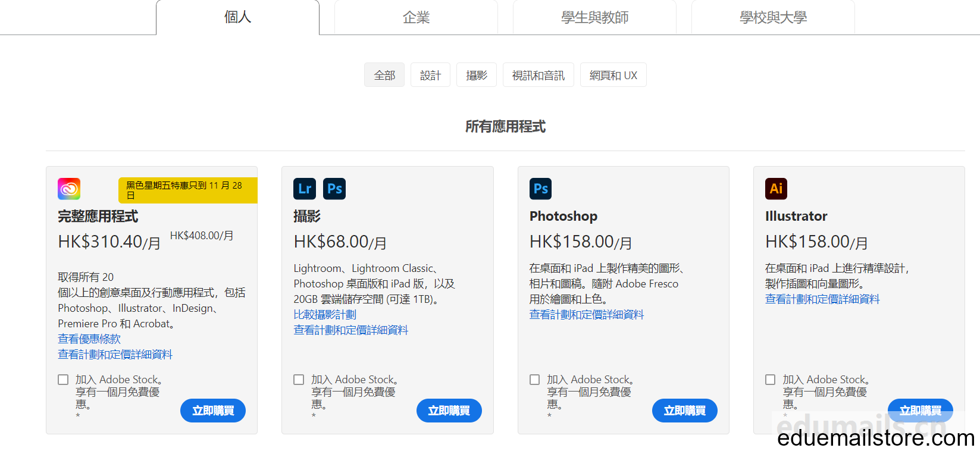Click the Photoshop card title
This screenshot has height=454, width=980.
[x=563, y=216]
